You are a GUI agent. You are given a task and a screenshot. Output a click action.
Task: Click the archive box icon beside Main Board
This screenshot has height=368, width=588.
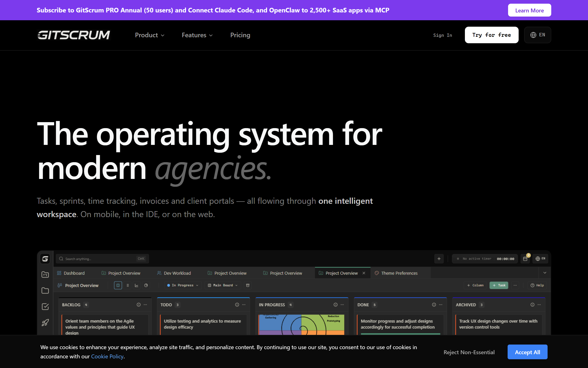(248, 285)
